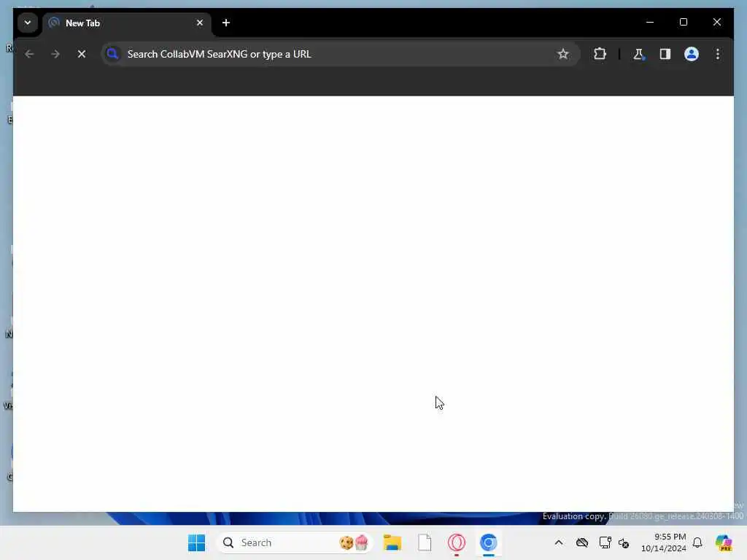Open the network display tray icon
This screenshot has height=560, width=747.
[605, 542]
